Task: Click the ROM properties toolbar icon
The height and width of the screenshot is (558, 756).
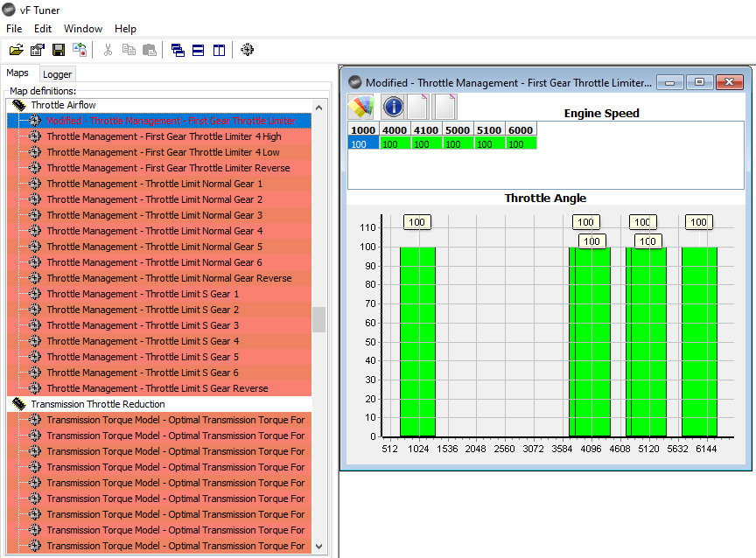Action: tap(37, 50)
